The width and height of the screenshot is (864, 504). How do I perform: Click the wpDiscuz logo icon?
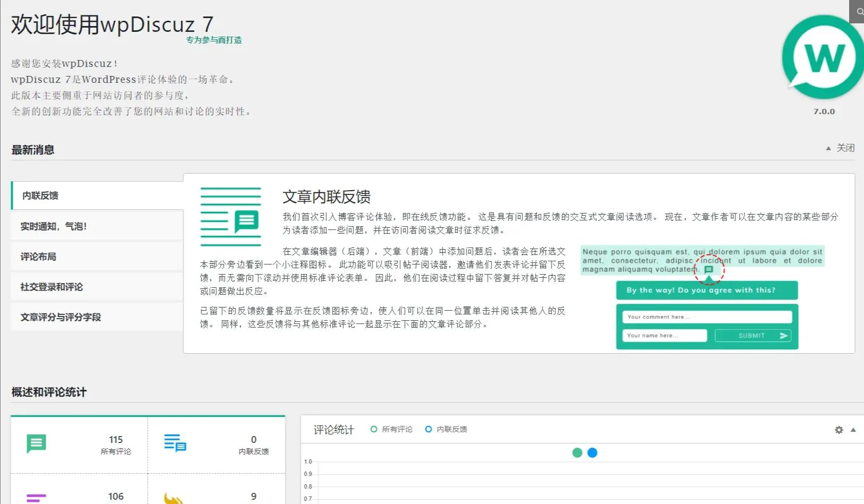point(823,57)
